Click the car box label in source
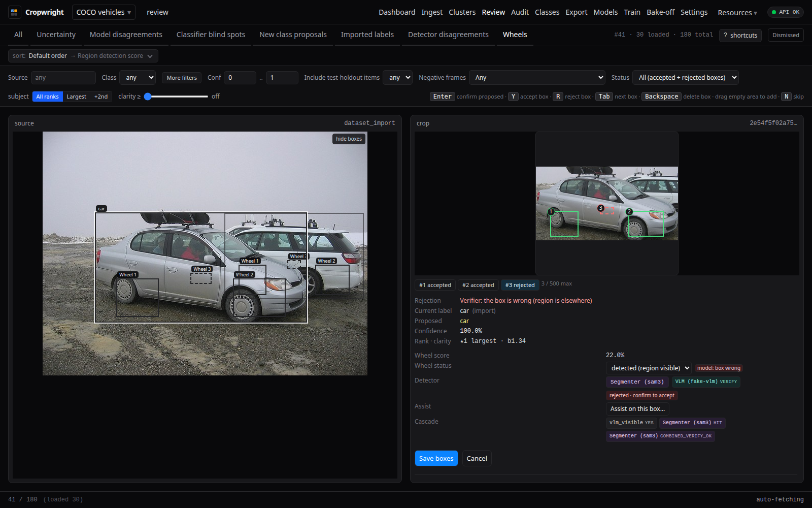Screen dimensions: 812x508 [101, 209]
